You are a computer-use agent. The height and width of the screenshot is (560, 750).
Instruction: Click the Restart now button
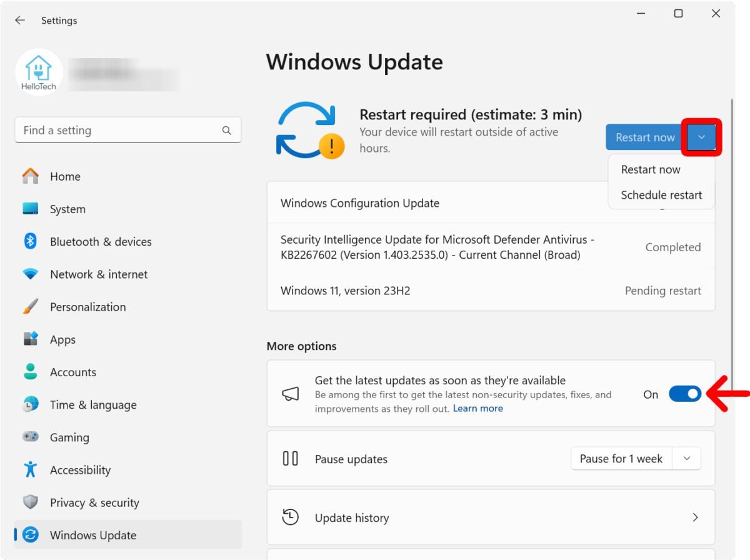click(x=644, y=137)
